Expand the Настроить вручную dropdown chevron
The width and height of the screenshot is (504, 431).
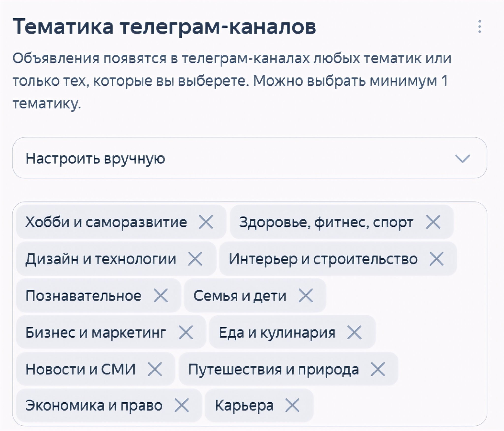(x=462, y=158)
